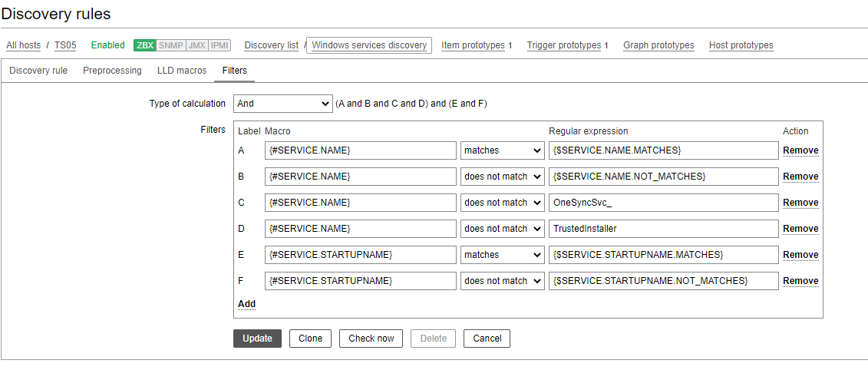Open Host prototypes page

point(741,45)
